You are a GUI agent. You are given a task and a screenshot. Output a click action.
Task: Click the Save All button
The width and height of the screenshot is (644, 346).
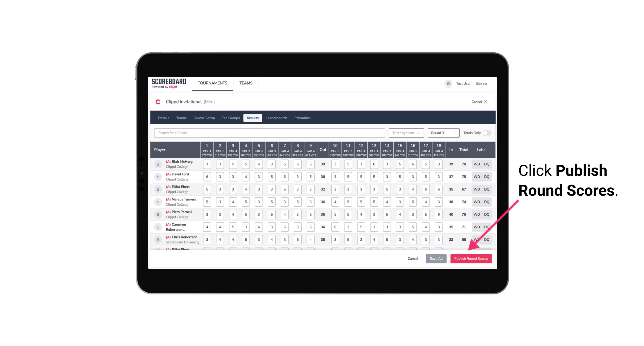coord(436,259)
